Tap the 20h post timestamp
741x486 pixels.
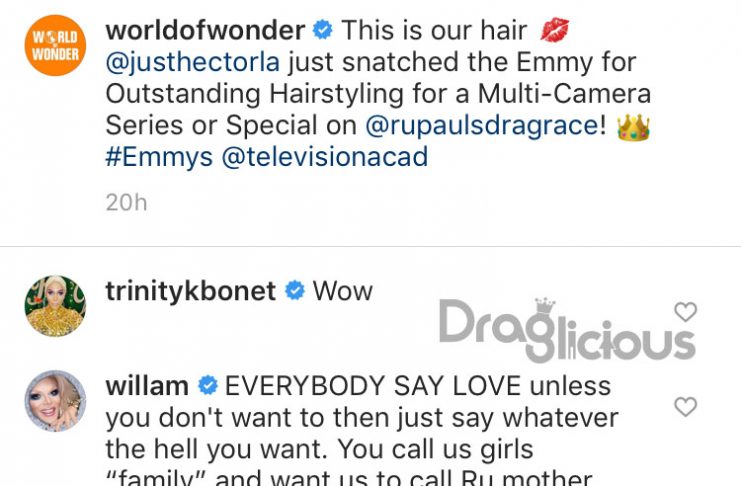(x=127, y=203)
